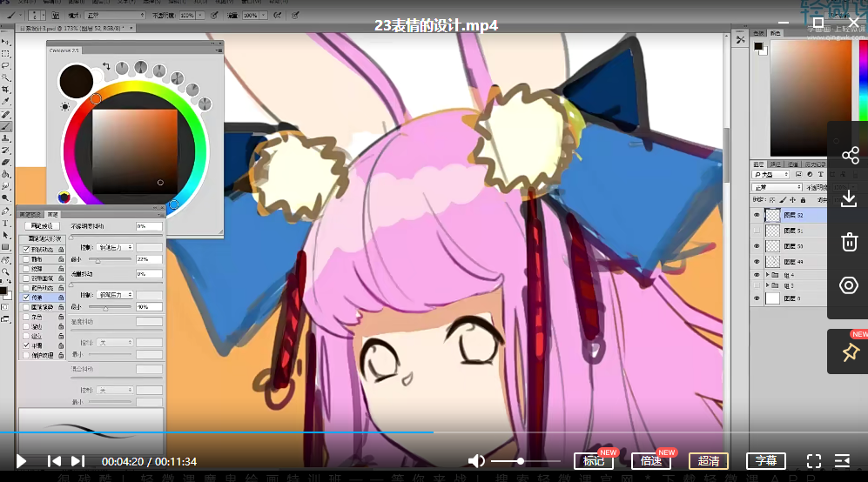Open the hexagon settings icon
This screenshot has width=868, height=482.
(x=850, y=285)
